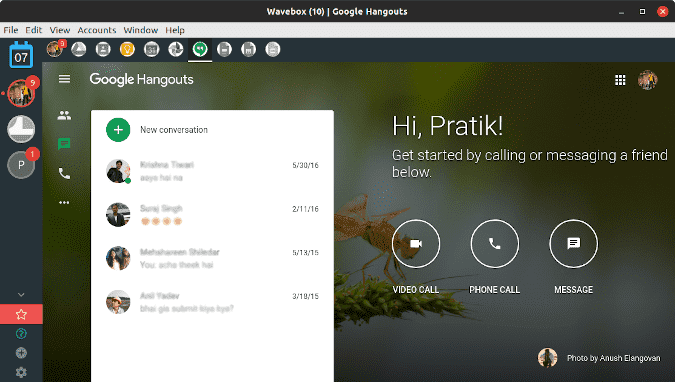675x382 pixels.
Task: Open the Hangouts more options ellipsis
Action: click(x=64, y=202)
